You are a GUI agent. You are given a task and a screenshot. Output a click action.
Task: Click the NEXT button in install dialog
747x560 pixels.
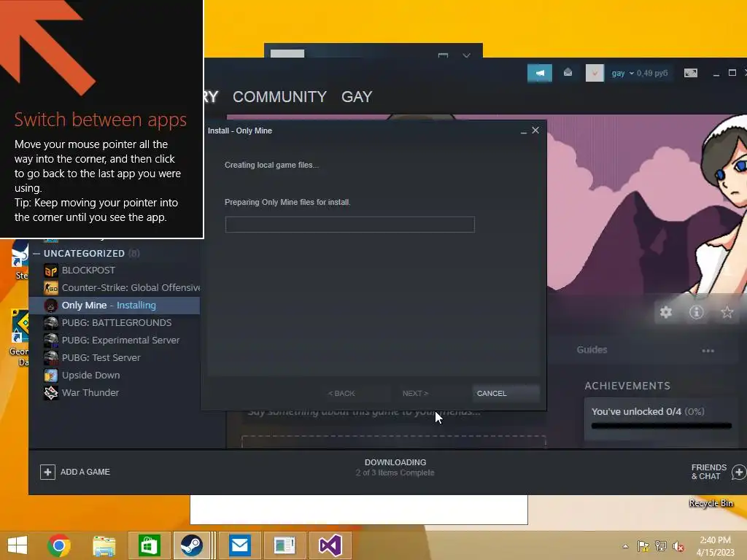pos(415,393)
